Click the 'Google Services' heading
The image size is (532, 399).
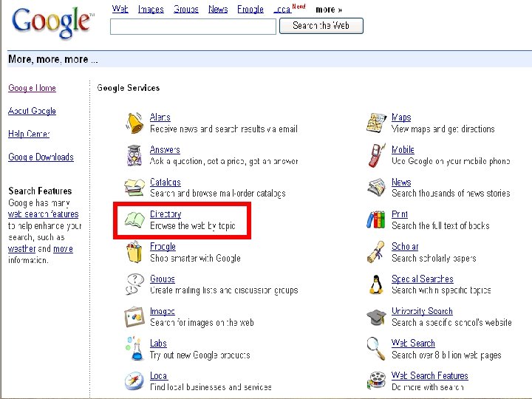click(x=129, y=88)
